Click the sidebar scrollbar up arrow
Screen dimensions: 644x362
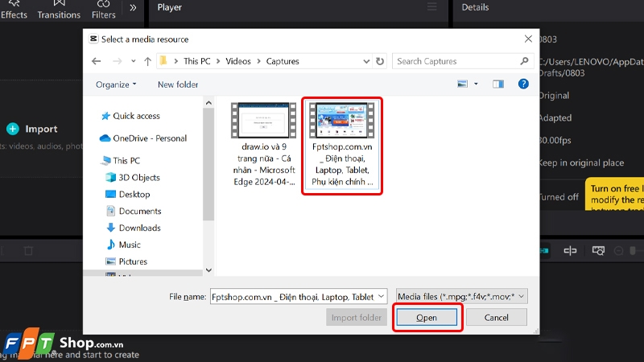click(x=208, y=103)
